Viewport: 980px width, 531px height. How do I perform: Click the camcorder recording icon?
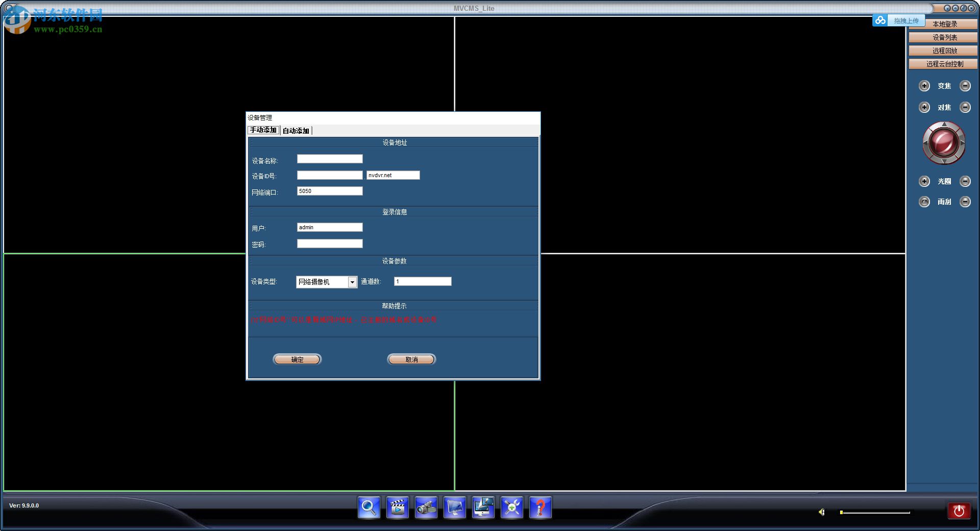(x=426, y=508)
